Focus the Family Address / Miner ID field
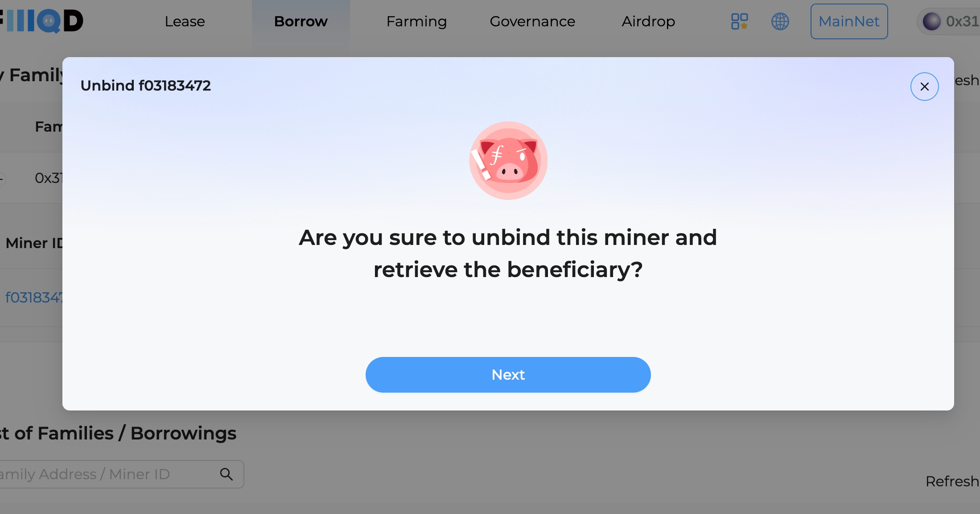Image resolution: width=980 pixels, height=514 pixels. [x=121, y=474]
